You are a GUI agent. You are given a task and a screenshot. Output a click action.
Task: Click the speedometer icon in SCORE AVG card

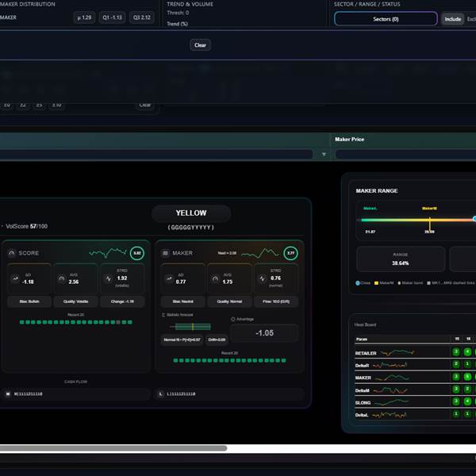click(63, 278)
